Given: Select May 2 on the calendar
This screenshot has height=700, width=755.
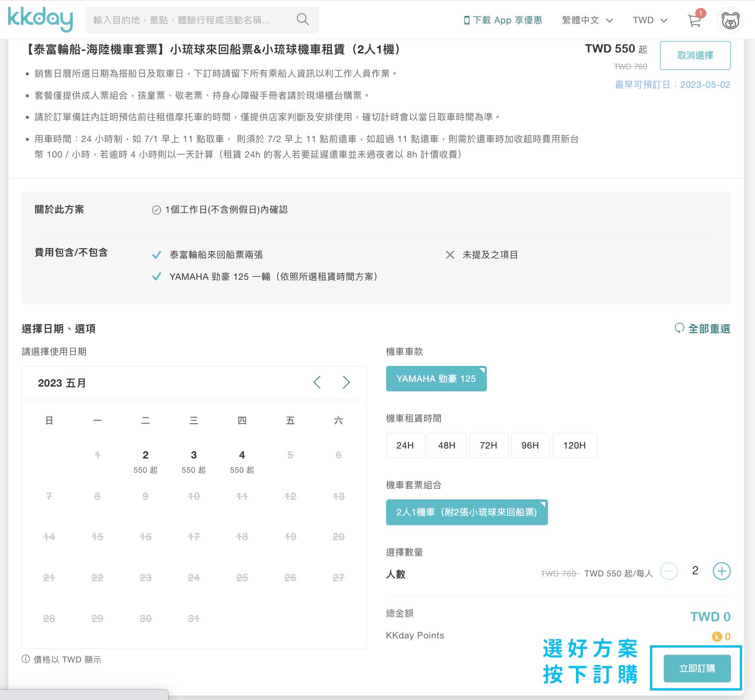Looking at the screenshot, I should [145, 462].
